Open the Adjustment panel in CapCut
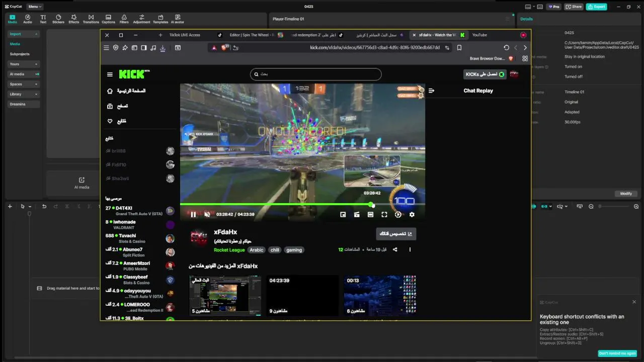 [x=141, y=19]
